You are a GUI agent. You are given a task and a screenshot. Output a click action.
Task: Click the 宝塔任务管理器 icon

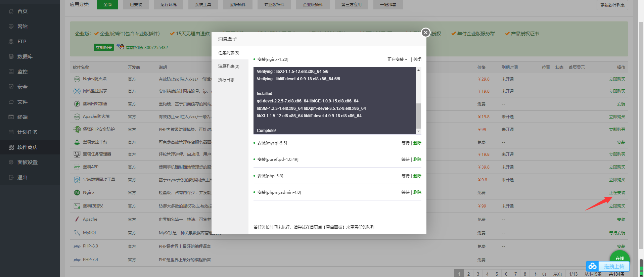click(77, 154)
